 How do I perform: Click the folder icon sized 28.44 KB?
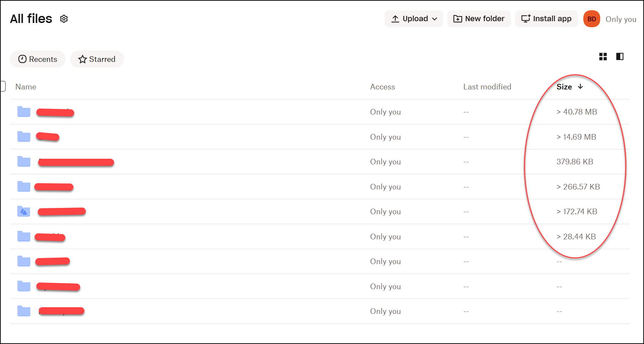24,237
